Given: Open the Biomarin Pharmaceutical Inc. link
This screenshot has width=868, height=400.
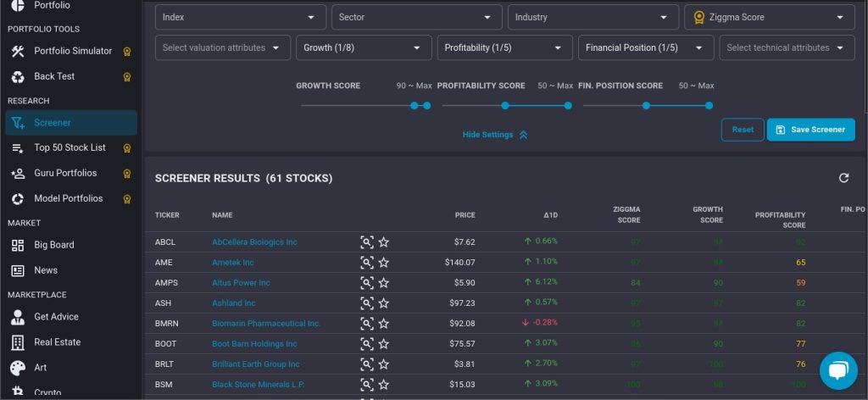Looking at the screenshot, I should pos(266,324).
